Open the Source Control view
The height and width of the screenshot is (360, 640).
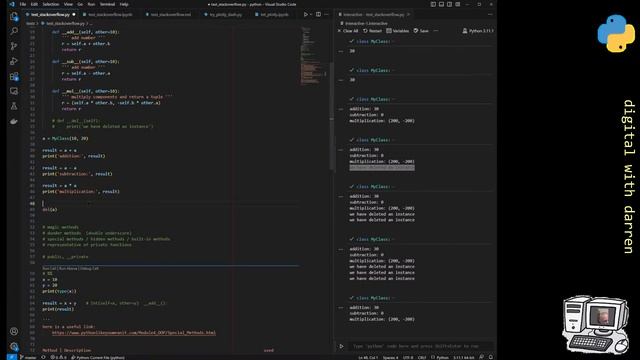(14, 46)
